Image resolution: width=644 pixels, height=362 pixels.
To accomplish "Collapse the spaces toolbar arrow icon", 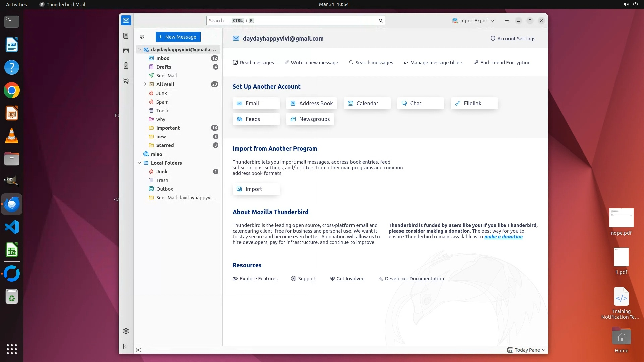I will click(126, 346).
